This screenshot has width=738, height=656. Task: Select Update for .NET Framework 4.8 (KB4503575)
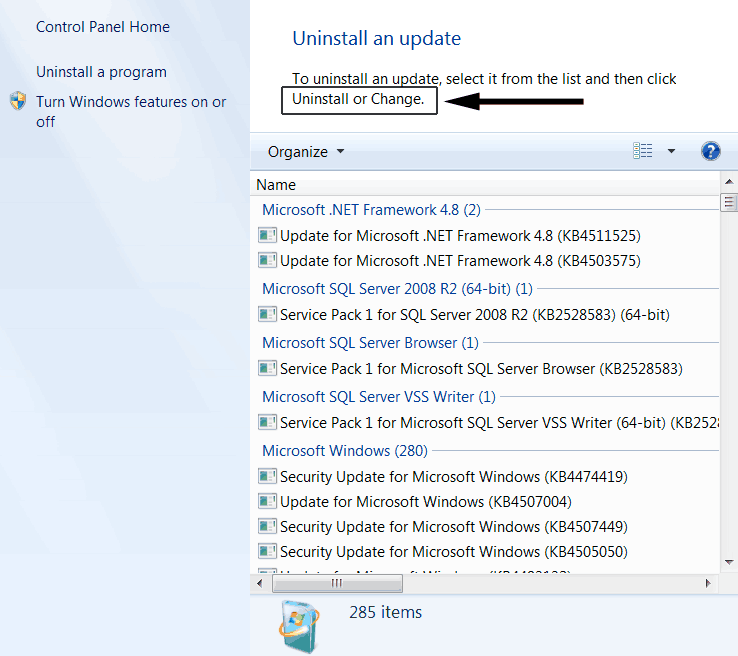coord(460,260)
